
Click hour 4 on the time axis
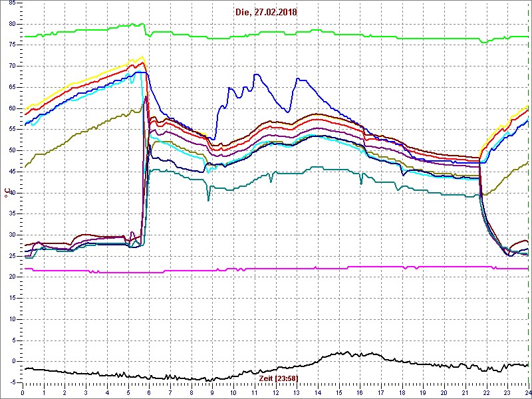[x=107, y=392]
